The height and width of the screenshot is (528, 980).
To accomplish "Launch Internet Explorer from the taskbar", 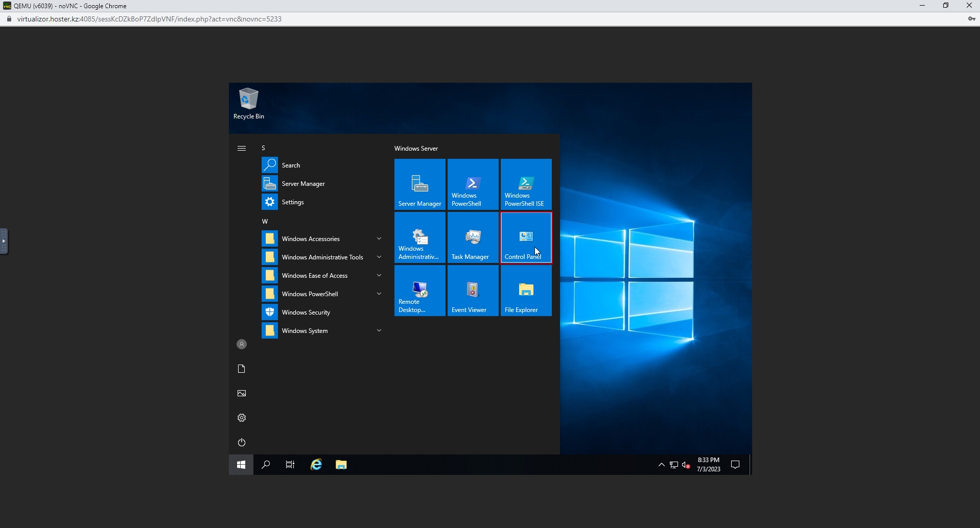I will point(316,465).
